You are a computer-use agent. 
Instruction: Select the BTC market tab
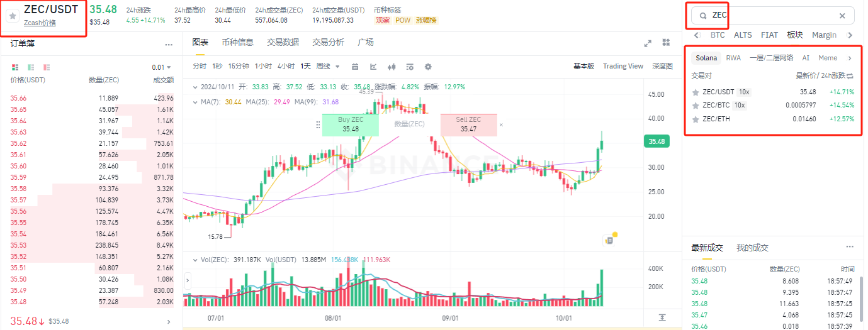click(718, 35)
